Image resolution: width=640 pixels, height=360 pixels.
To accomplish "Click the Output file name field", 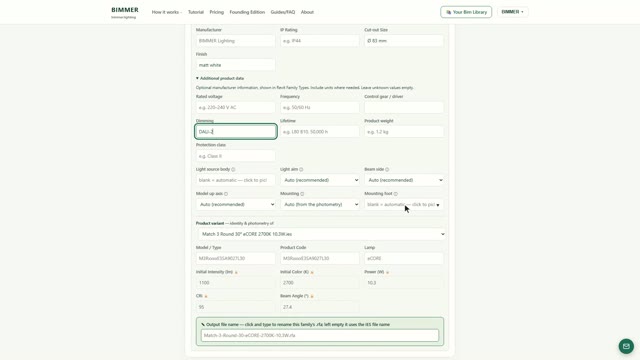I will (320, 336).
